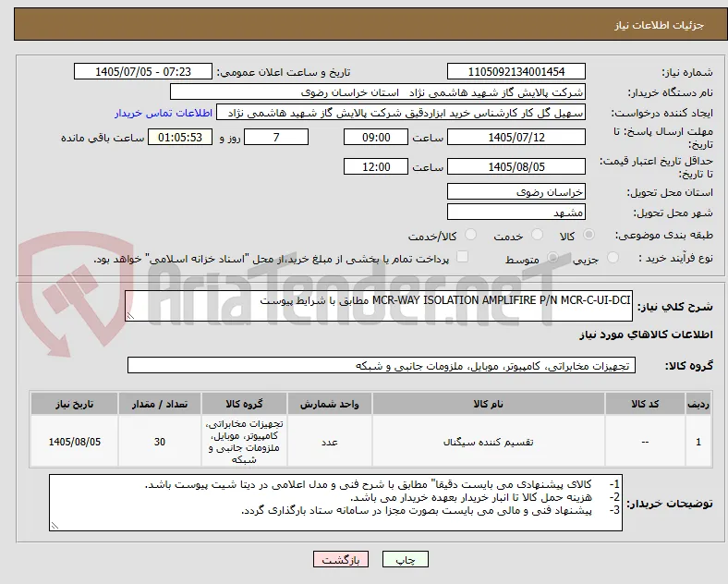Click the چاپ print button

(406, 559)
